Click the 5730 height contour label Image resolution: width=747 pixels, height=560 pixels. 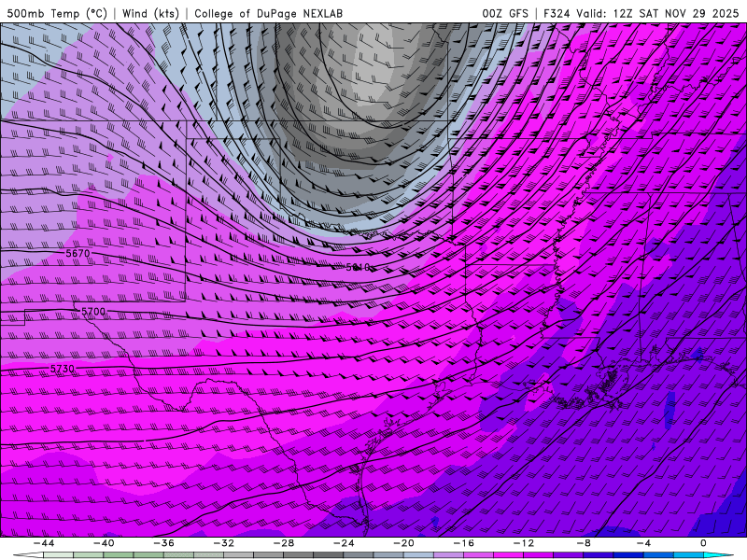point(63,369)
